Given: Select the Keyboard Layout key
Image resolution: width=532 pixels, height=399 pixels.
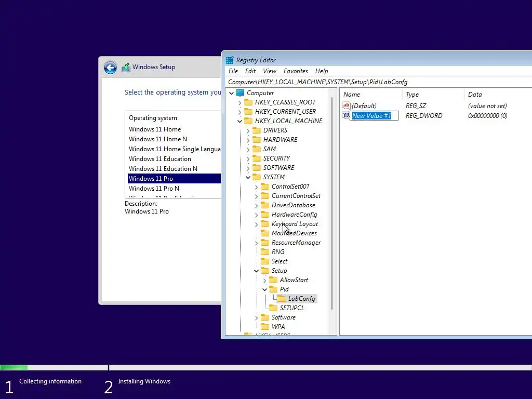Looking at the screenshot, I should point(295,224).
